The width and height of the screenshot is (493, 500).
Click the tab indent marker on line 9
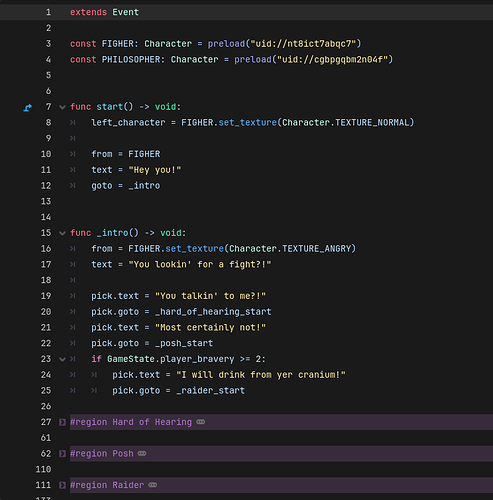[x=72, y=138]
